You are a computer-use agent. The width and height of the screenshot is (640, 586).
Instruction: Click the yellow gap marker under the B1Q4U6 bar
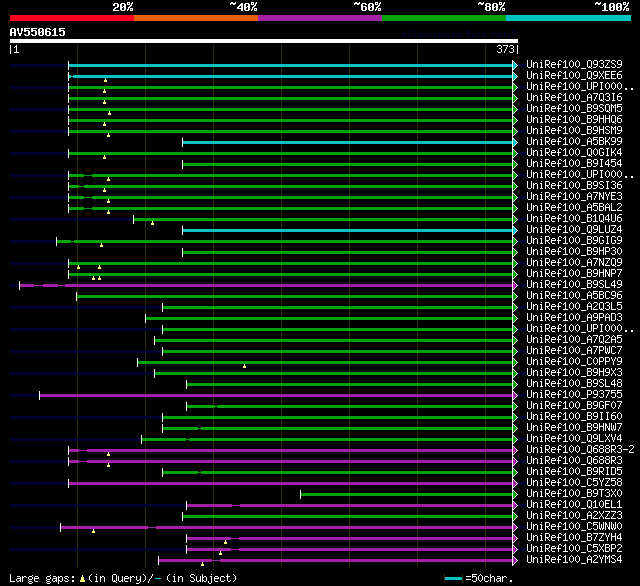152,223
